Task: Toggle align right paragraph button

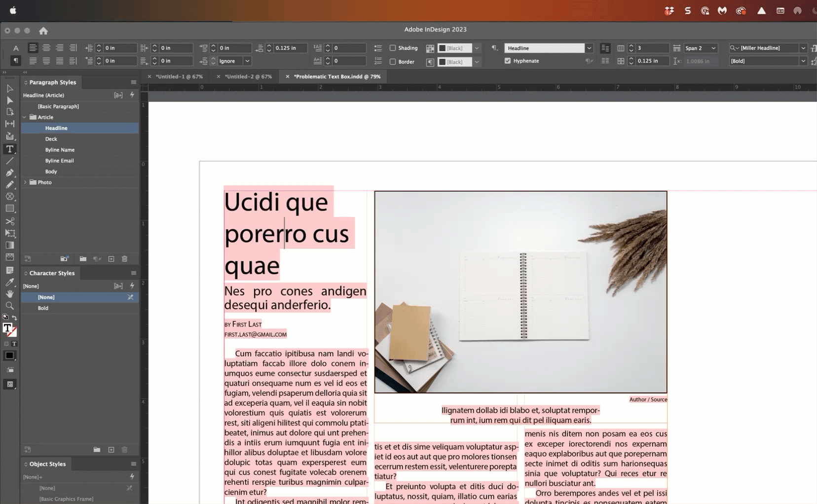Action: click(59, 48)
